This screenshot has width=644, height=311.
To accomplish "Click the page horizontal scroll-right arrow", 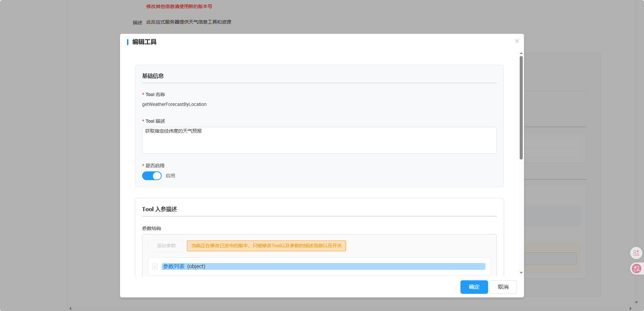I will pyautogui.click(x=631, y=308).
